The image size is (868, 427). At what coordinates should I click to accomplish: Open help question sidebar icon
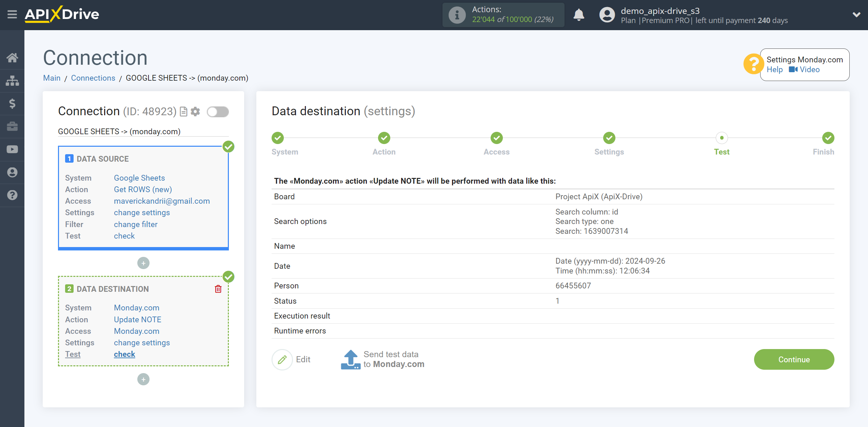[12, 195]
